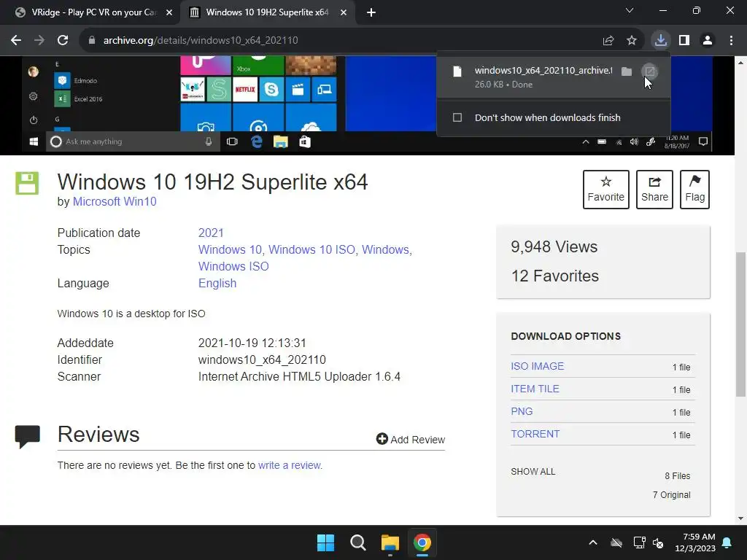Click Add Review
The height and width of the screenshot is (560, 747).
coord(411,439)
